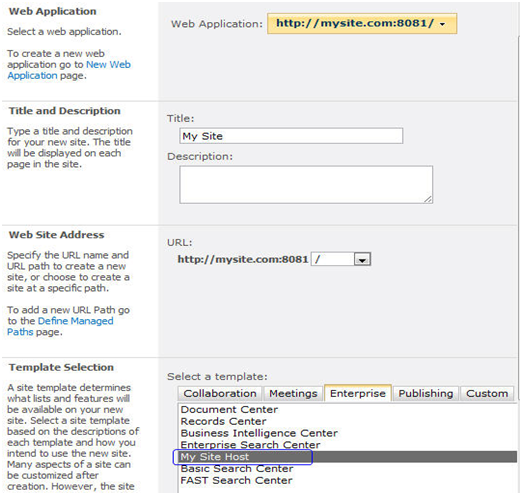522x495 pixels.
Task: Follow the New Web Application page link
Action: (69, 70)
